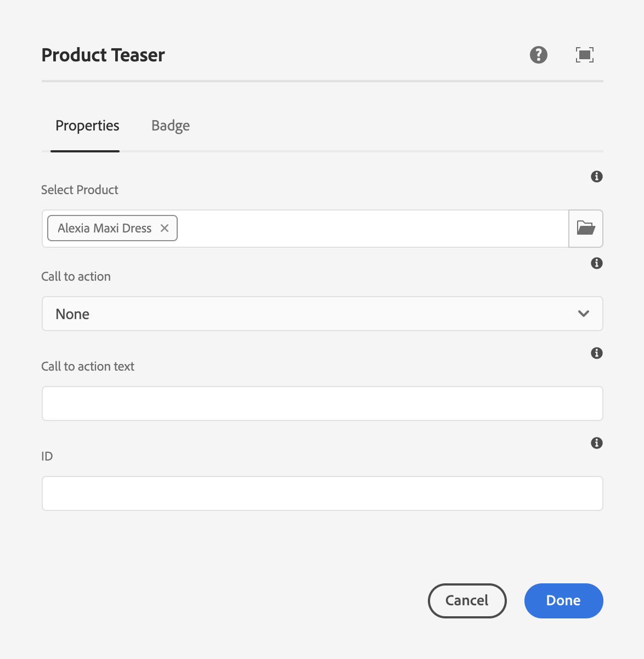The width and height of the screenshot is (644, 659).
Task: Open product picker folder icon
Action: point(586,228)
